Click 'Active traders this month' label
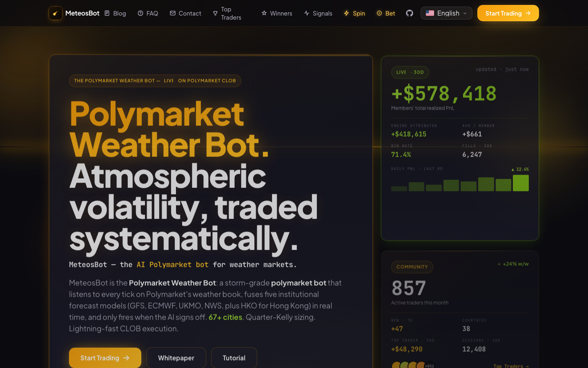Screen dimensions: 588x368 [420, 303]
